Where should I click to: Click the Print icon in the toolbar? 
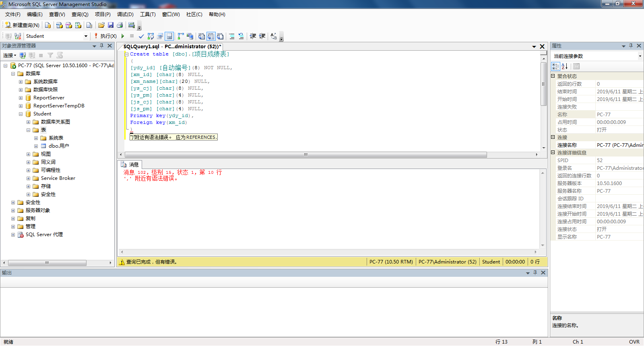click(120, 25)
